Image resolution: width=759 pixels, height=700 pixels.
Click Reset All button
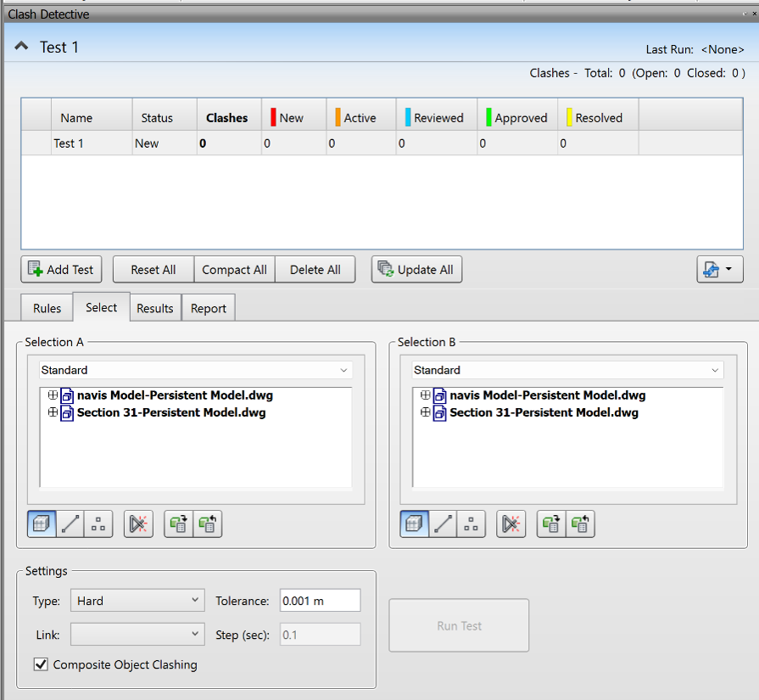(x=153, y=269)
